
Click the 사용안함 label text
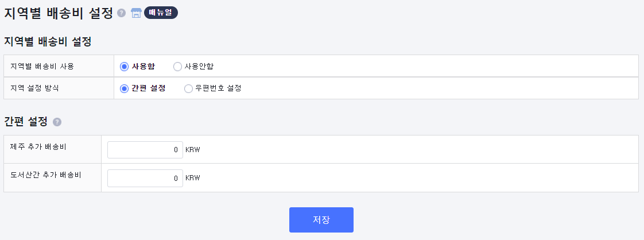(199, 66)
